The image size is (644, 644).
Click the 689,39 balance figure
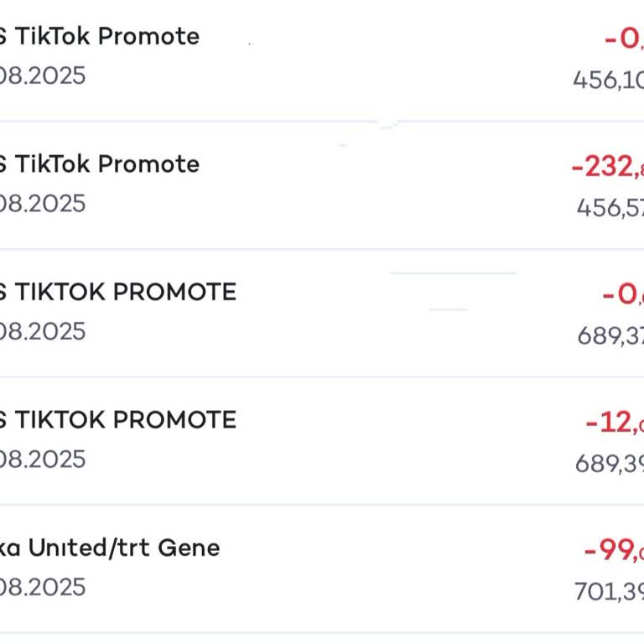(609, 463)
